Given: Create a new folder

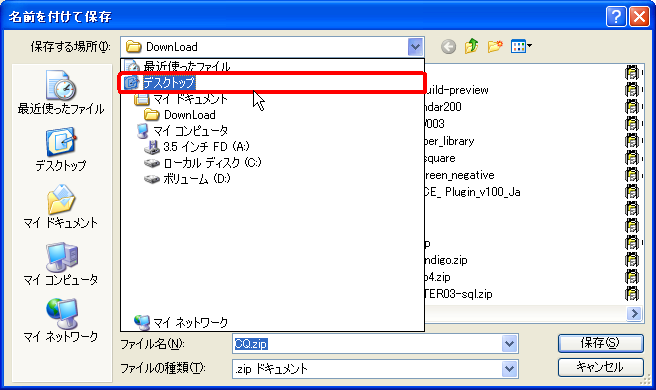Looking at the screenshot, I should pyautogui.click(x=495, y=46).
